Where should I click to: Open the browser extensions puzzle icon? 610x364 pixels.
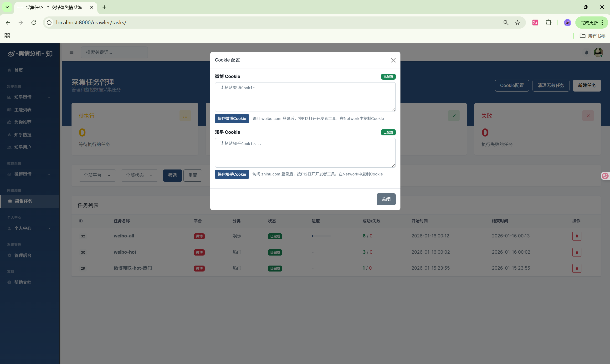(548, 23)
